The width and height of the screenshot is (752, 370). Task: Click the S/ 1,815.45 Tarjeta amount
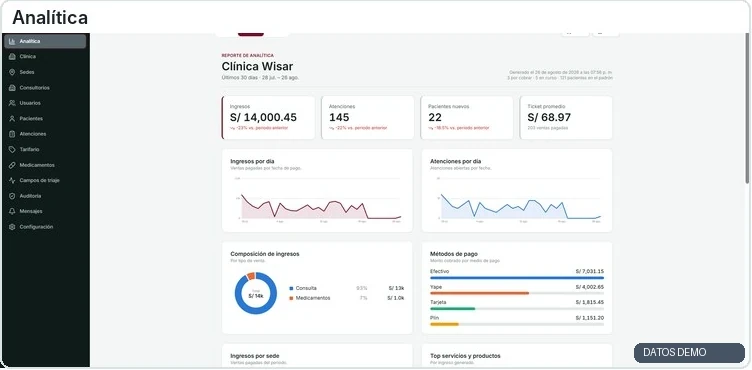click(x=589, y=302)
